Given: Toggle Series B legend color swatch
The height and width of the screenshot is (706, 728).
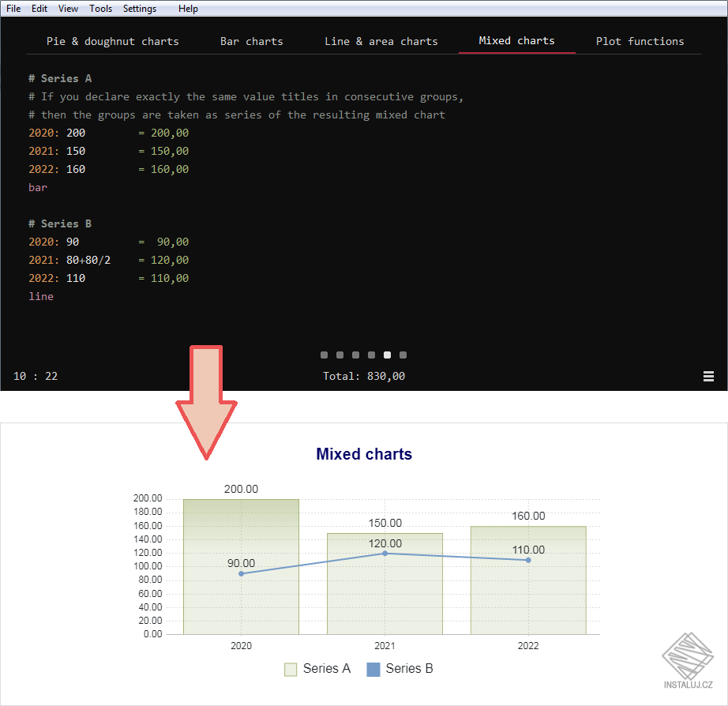Looking at the screenshot, I should [373, 670].
